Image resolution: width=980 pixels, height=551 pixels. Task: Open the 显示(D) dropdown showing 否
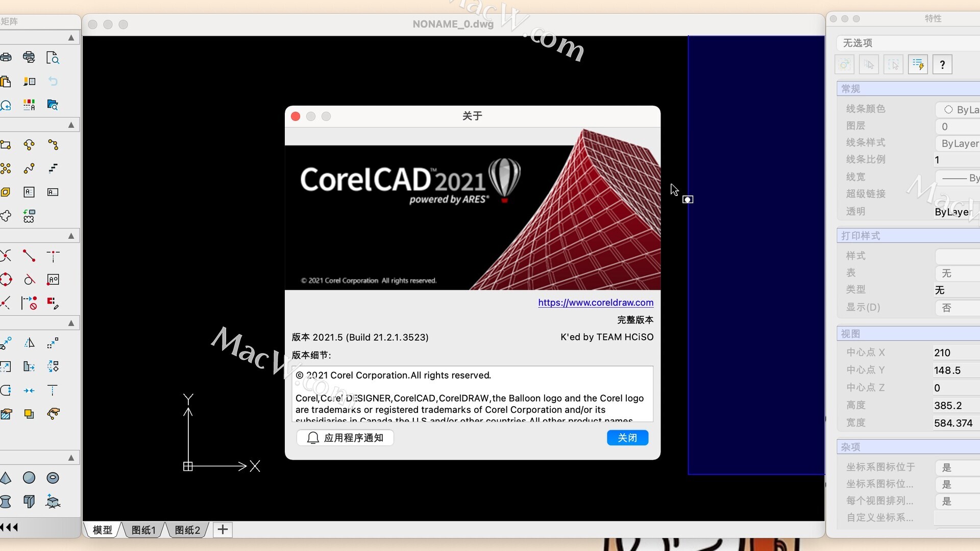[x=958, y=308]
